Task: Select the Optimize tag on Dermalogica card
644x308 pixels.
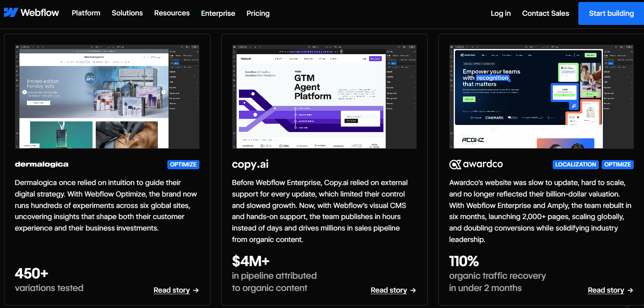Action: [x=183, y=164]
